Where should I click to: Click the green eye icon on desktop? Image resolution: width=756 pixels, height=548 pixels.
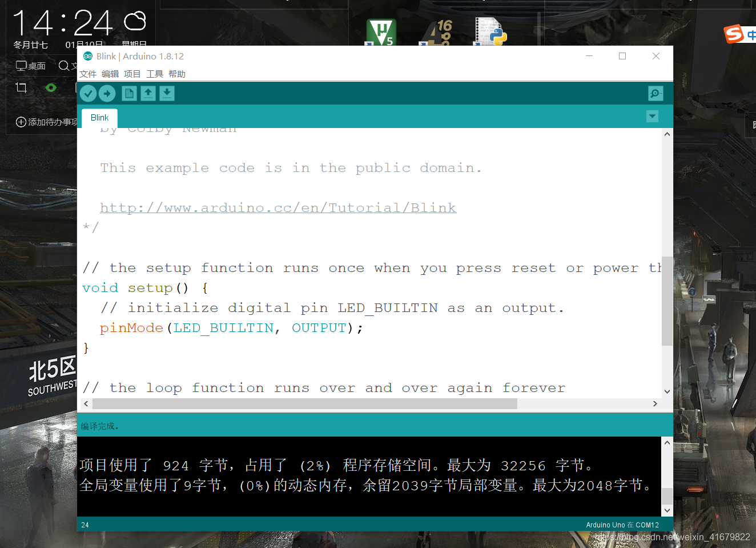[x=51, y=87]
